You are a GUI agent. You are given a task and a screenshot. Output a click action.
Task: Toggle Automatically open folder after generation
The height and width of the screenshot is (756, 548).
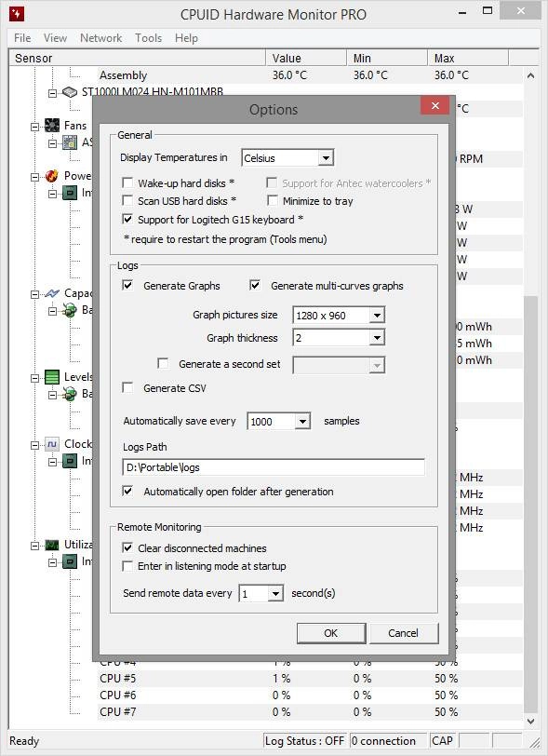point(127,492)
